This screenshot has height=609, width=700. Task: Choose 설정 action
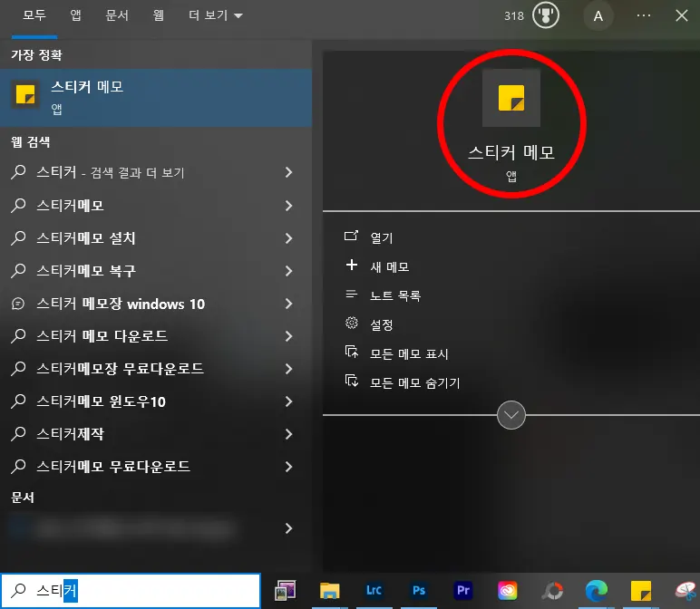(x=382, y=324)
